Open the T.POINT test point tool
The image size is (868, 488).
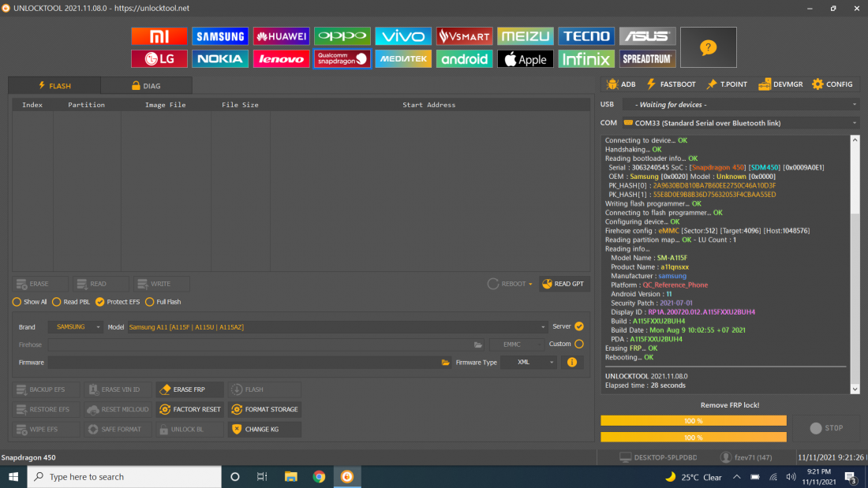[727, 84]
